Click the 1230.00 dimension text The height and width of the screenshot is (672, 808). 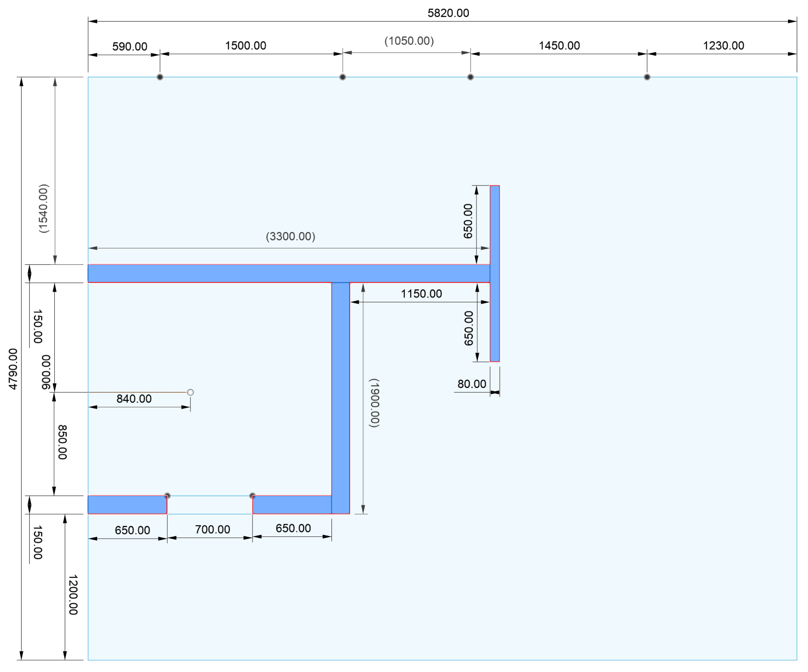click(x=723, y=45)
